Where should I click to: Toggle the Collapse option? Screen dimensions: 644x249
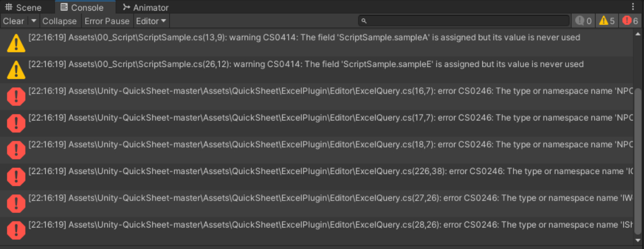point(60,21)
